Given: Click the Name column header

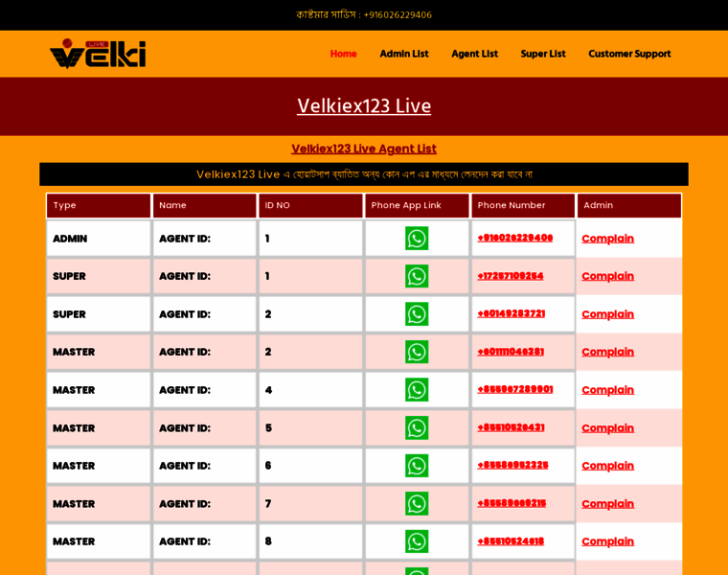Looking at the screenshot, I should pos(205,205).
